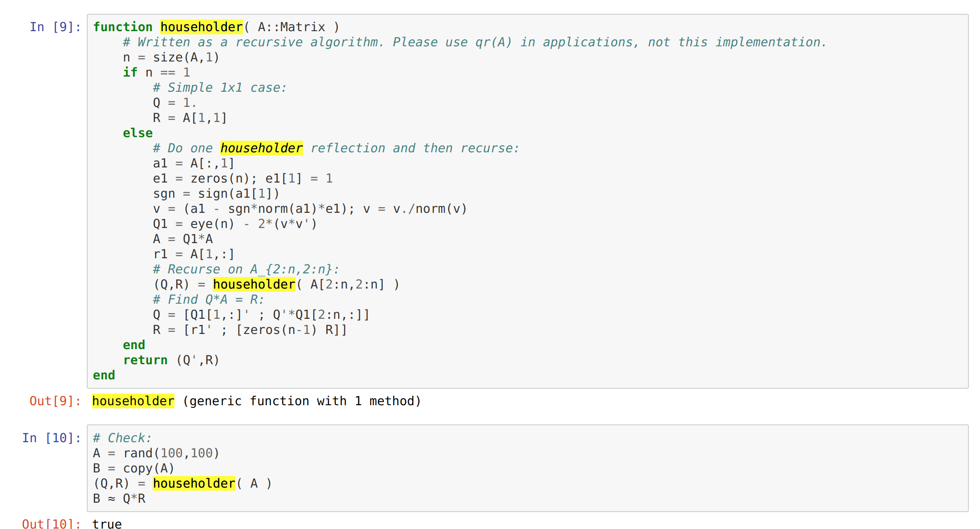Click highlighted householder in function definition line
The height and width of the screenshot is (529, 980).
click(202, 27)
